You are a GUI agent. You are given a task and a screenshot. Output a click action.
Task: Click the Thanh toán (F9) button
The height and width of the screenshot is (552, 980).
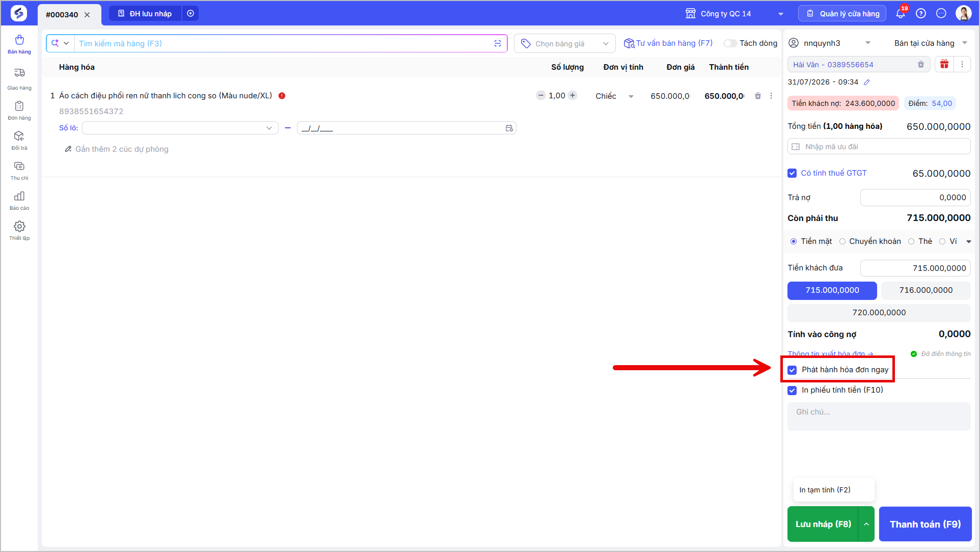tap(925, 524)
